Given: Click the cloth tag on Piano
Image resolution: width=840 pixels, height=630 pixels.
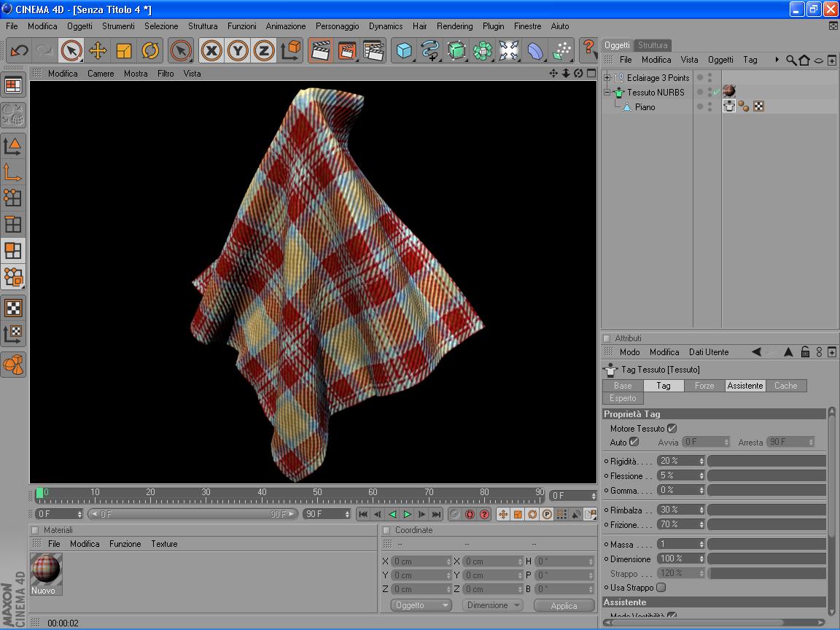Looking at the screenshot, I should (x=729, y=106).
